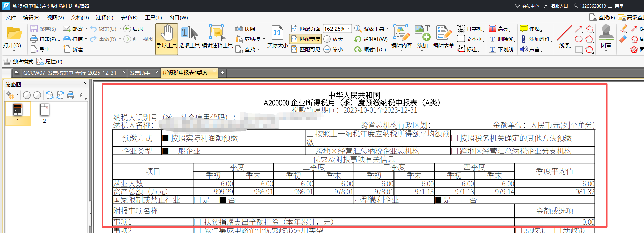Activate the Highlight tool (高亮)
Screen dimensions: 644x233
coord(500,29)
